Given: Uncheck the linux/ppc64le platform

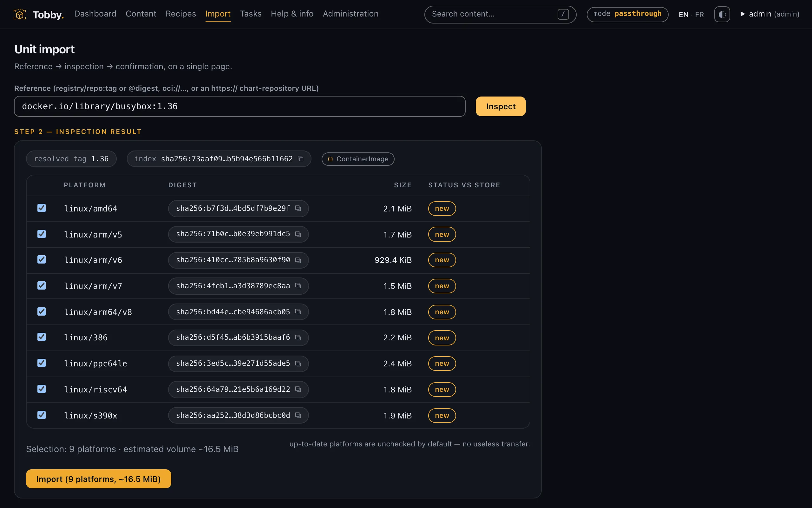Looking at the screenshot, I should [42, 363].
